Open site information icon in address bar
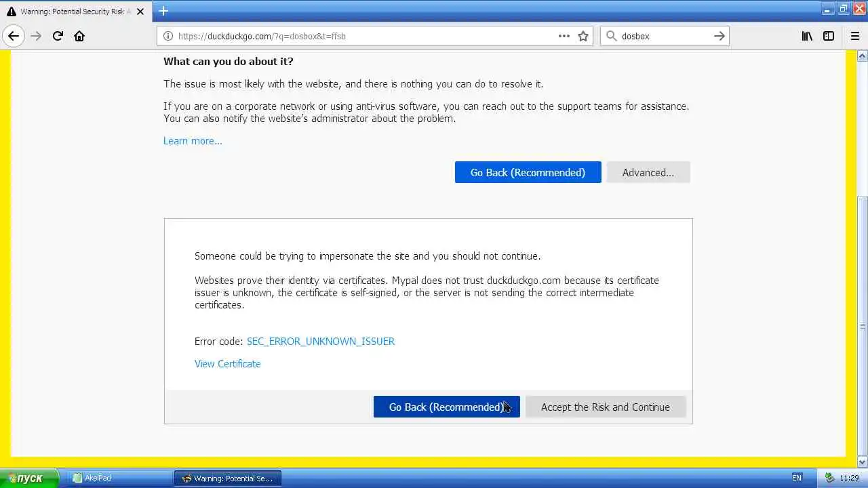The width and height of the screenshot is (868, 488). tap(167, 36)
